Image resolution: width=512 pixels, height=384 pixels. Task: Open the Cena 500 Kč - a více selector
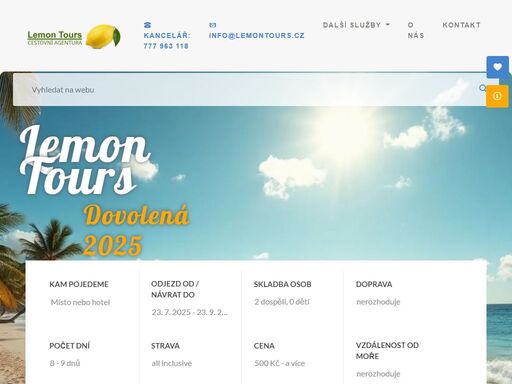[280, 363]
